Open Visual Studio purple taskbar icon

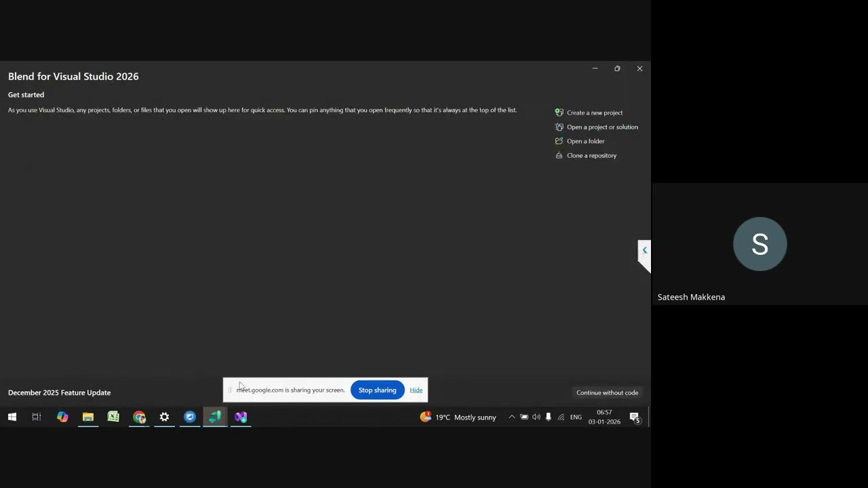pyautogui.click(x=241, y=417)
